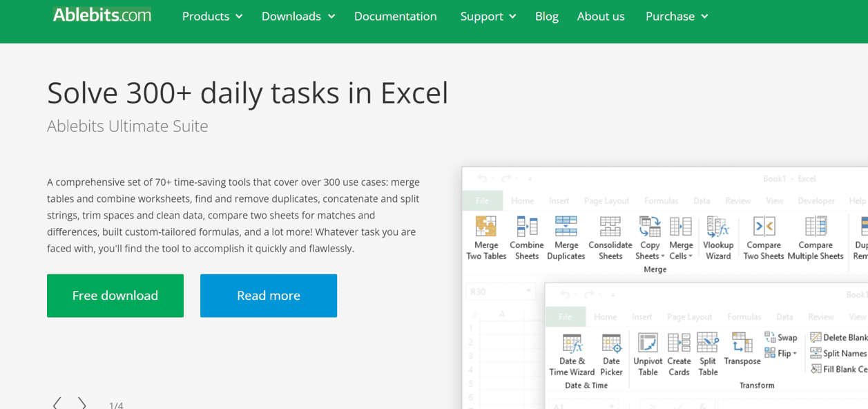
Task: Go to previous slide arrow
Action: coord(57,403)
